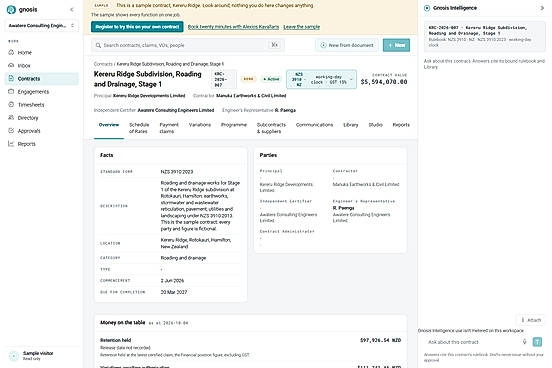Image resolution: width=552 pixels, height=368 pixels.
Task: Click the Active status badge
Action: point(271,79)
